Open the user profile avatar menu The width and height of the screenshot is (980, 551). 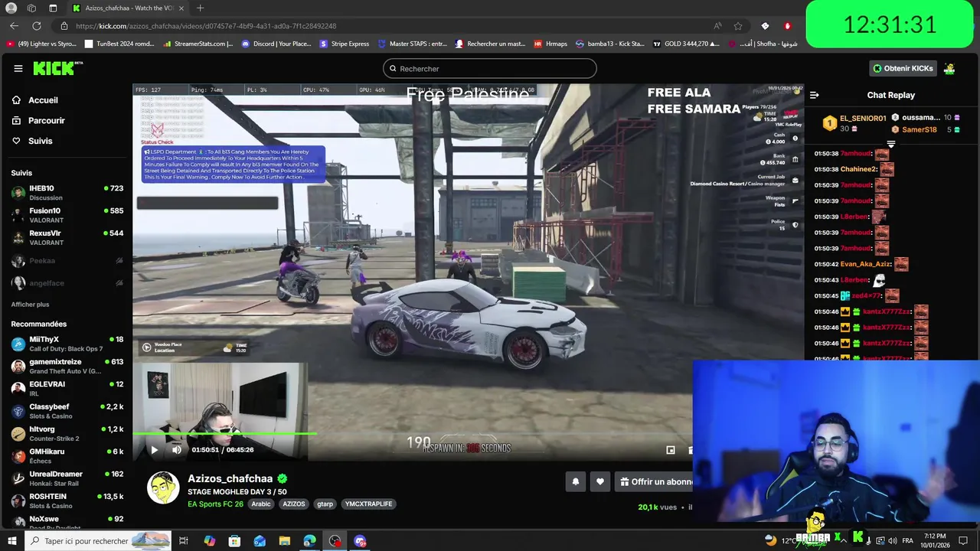[949, 69]
